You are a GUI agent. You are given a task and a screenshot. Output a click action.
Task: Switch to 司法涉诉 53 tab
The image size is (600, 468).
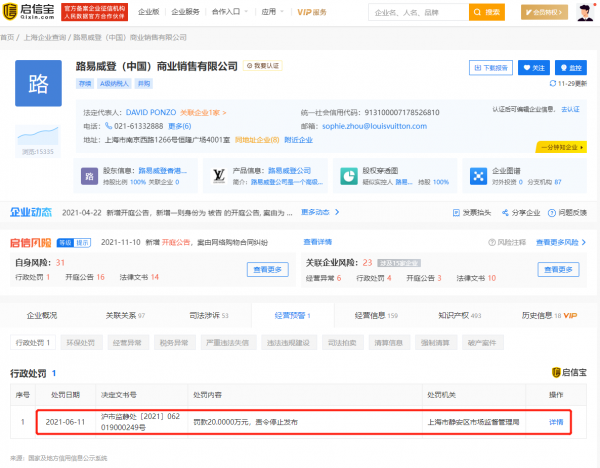pyautogui.click(x=209, y=315)
